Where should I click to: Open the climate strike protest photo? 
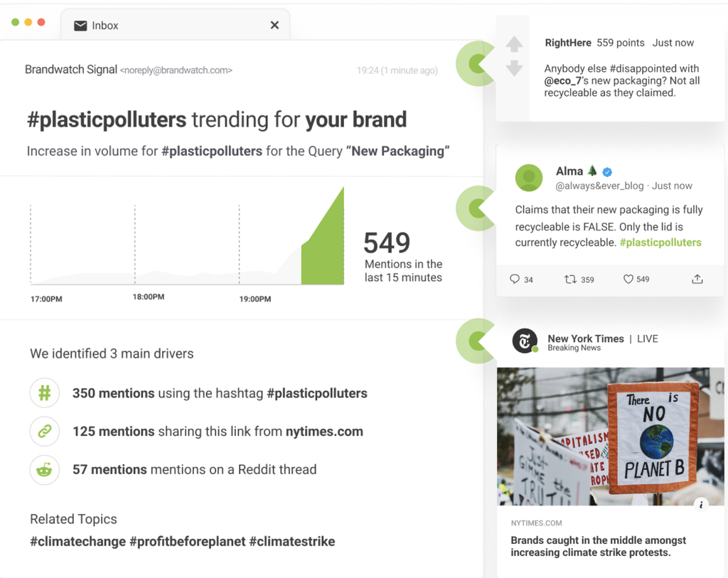pyautogui.click(x=610, y=435)
